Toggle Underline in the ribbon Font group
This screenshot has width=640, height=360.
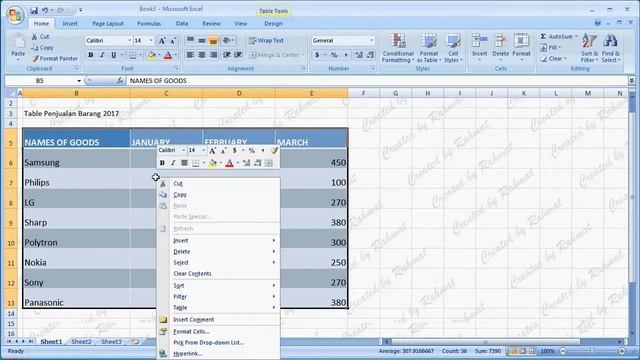coord(113,55)
